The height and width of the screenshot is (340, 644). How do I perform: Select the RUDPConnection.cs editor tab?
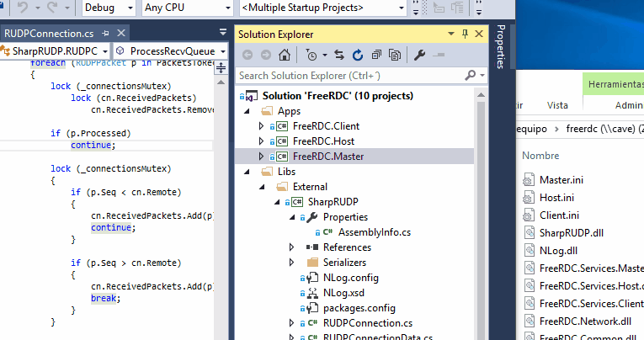click(x=49, y=34)
